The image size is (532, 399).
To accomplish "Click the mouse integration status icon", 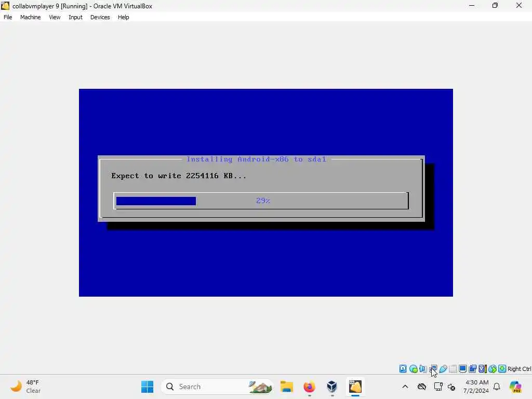I will click(493, 368).
